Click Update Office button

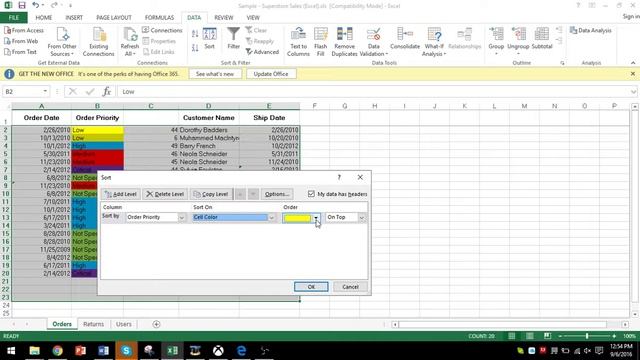click(271, 74)
